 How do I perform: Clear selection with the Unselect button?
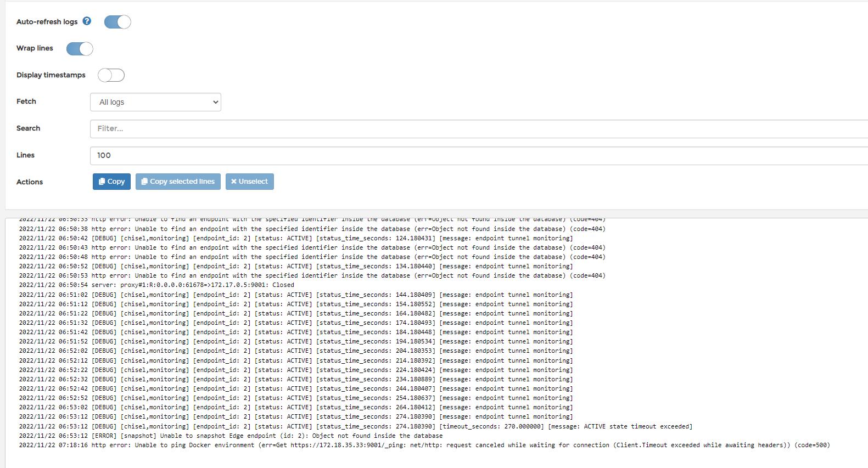pyautogui.click(x=250, y=182)
